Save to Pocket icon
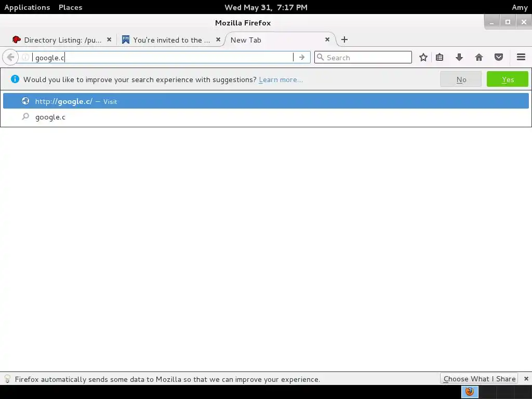532x399 pixels. (x=498, y=57)
